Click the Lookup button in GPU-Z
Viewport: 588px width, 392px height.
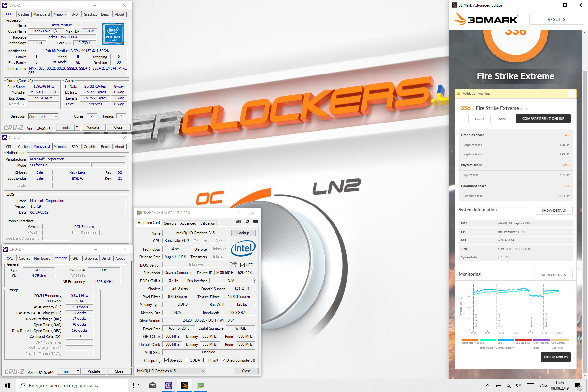point(243,233)
